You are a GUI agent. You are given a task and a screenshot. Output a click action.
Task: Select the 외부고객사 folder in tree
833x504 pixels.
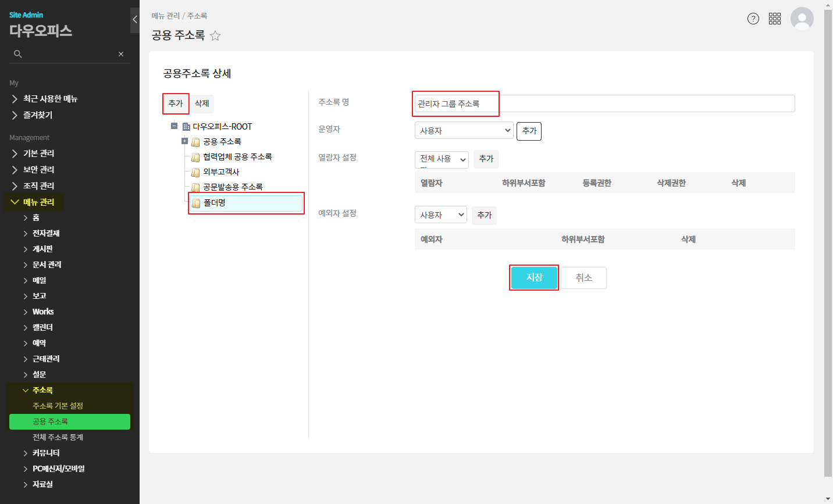pos(221,172)
